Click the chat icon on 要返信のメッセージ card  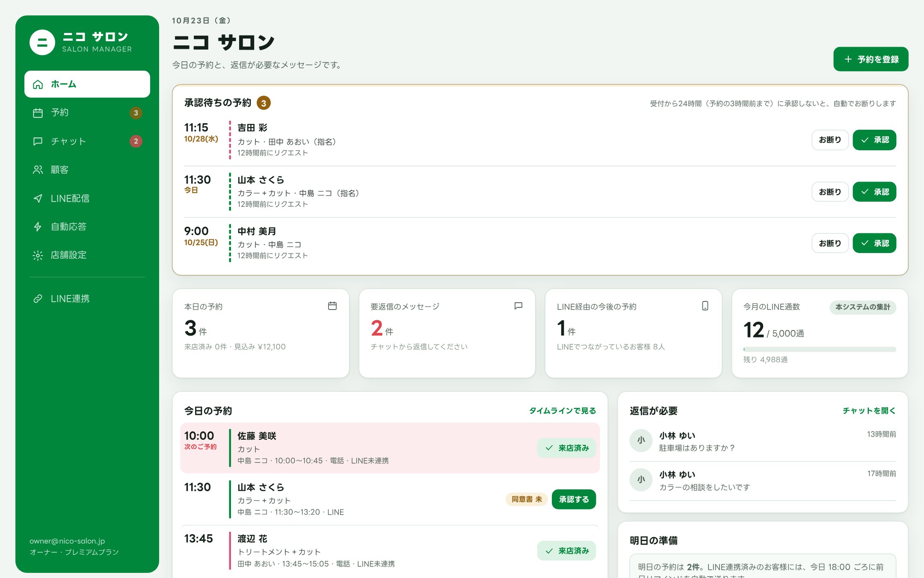(x=518, y=306)
